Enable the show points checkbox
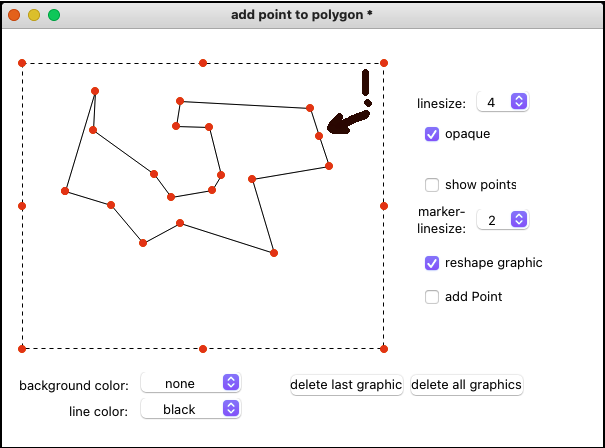The width and height of the screenshot is (605, 448). click(x=432, y=185)
